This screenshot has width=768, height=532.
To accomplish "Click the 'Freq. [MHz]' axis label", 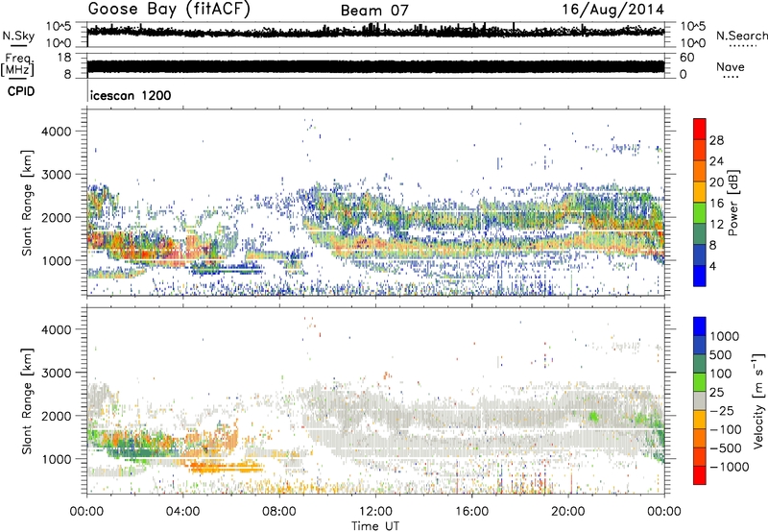I will coord(17,65).
